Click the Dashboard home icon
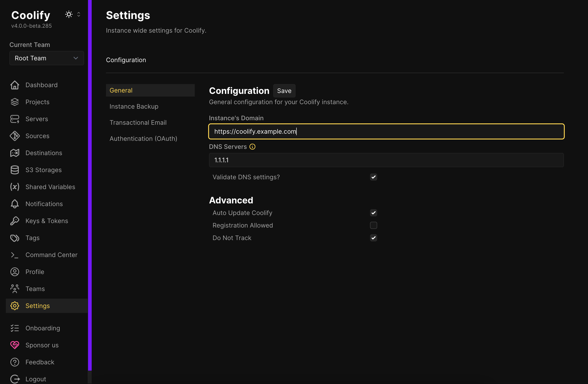Viewport: 588px width, 384px height. pyautogui.click(x=15, y=85)
